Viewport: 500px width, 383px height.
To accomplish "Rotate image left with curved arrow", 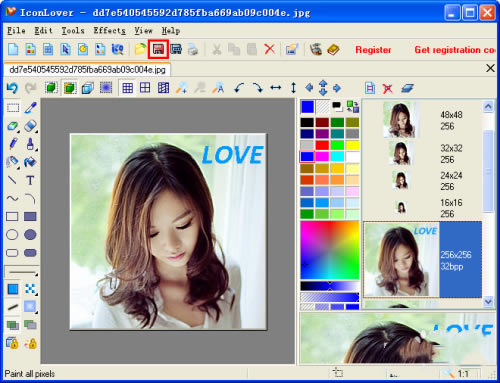I will (239, 88).
